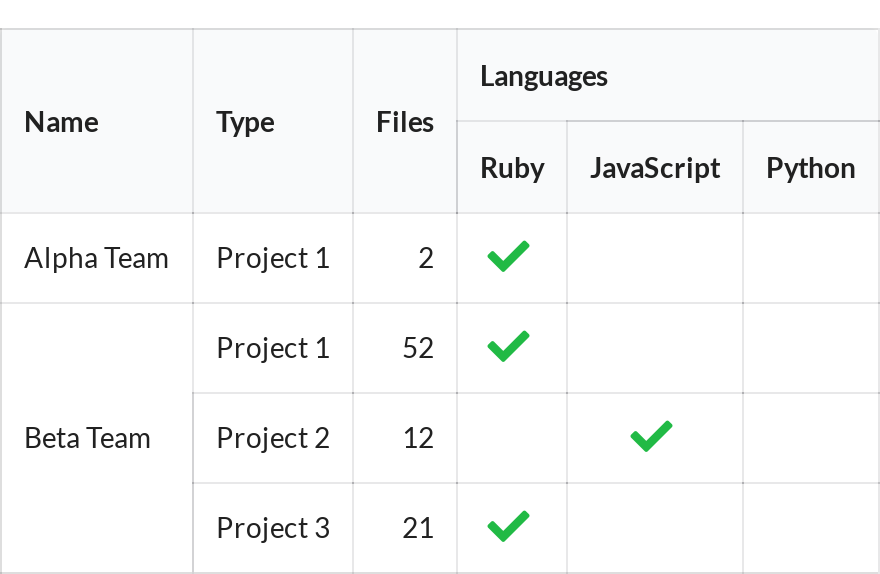Click Ruby checkmark in Beta Project 1 row
The width and height of the screenshot is (880, 574).
coord(508,346)
